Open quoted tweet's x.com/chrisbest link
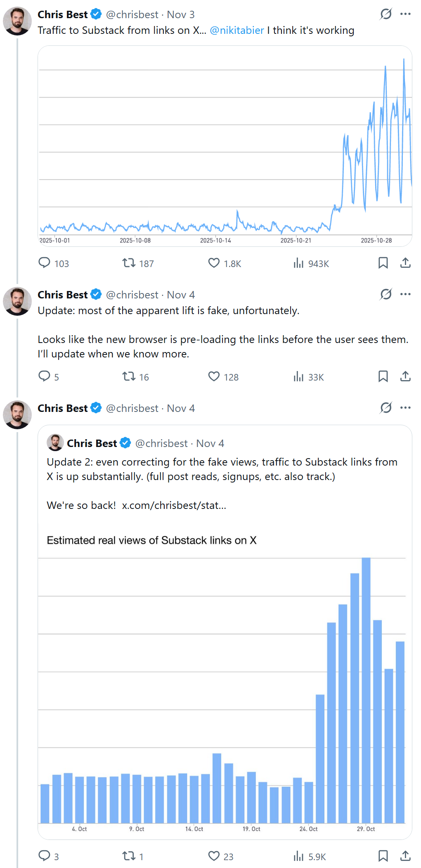 coord(174,505)
